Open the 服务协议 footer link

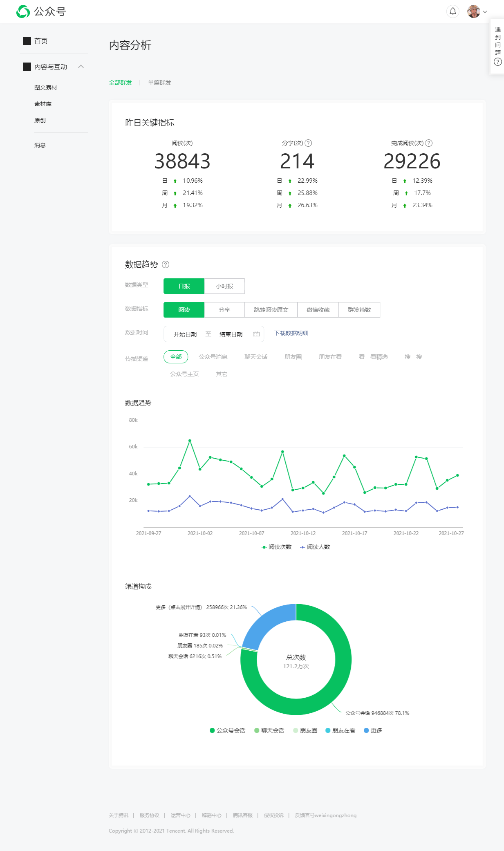(x=149, y=815)
